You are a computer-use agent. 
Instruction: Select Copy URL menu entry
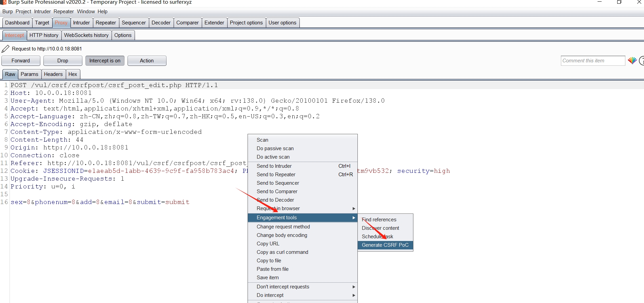tap(303, 244)
